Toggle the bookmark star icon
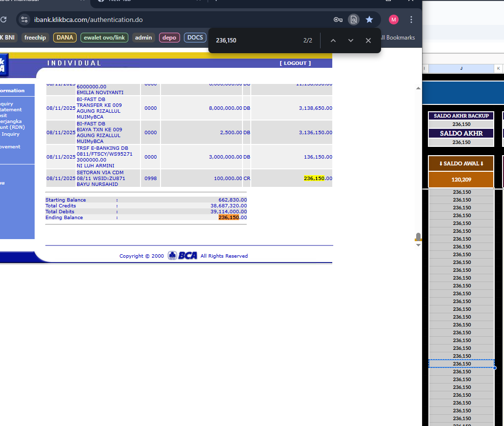This screenshot has width=504, height=426. [x=369, y=20]
